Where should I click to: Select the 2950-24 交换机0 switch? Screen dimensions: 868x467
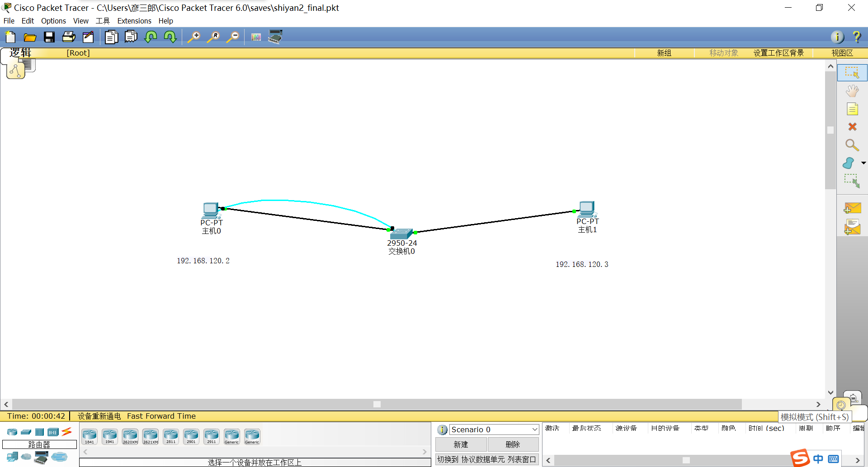pyautogui.click(x=401, y=233)
